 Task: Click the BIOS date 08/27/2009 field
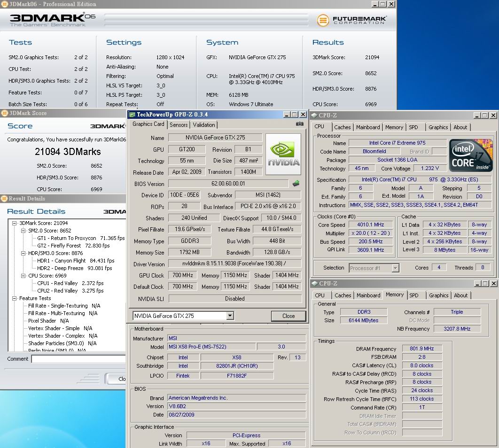pyautogui.click(x=236, y=415)
